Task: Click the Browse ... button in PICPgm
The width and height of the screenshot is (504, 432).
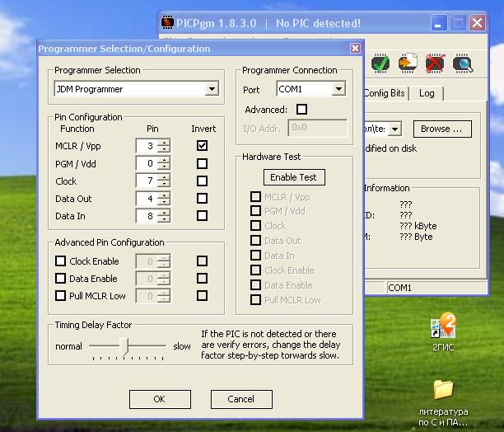Action: click(442, 129)
